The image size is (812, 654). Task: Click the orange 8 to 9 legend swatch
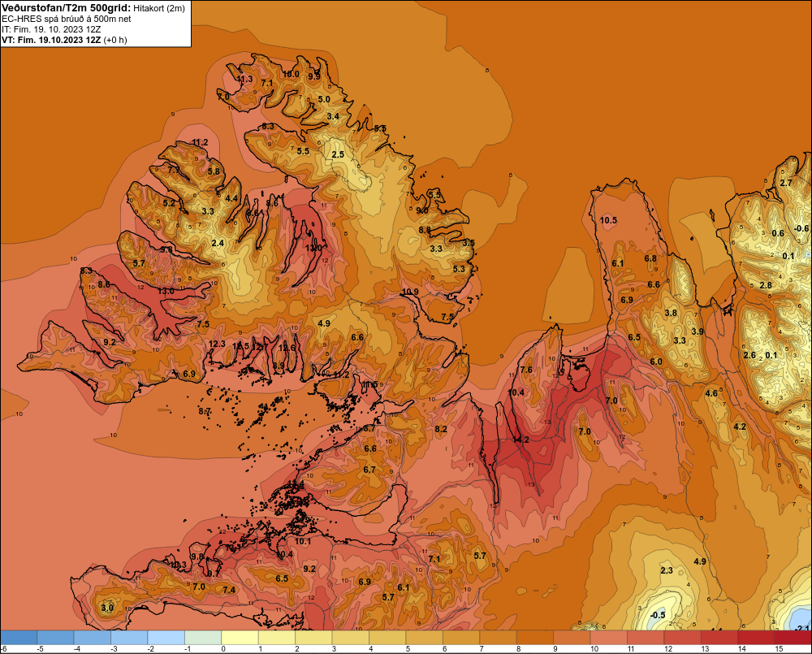coord(535,638)
